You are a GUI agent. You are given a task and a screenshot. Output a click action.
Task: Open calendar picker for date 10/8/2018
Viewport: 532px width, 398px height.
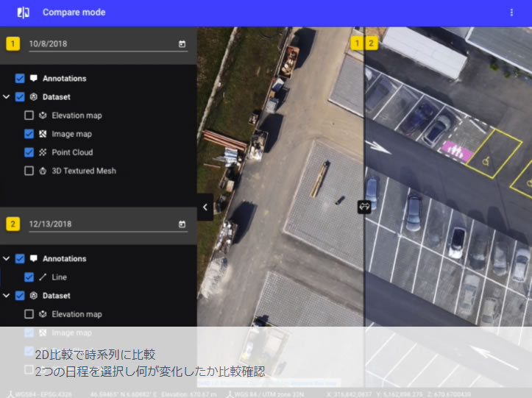[x=182, y=43]
